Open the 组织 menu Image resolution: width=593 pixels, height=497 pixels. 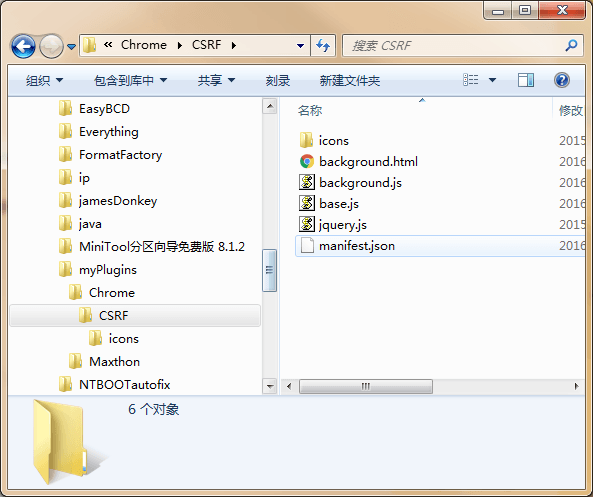point(44,80)
